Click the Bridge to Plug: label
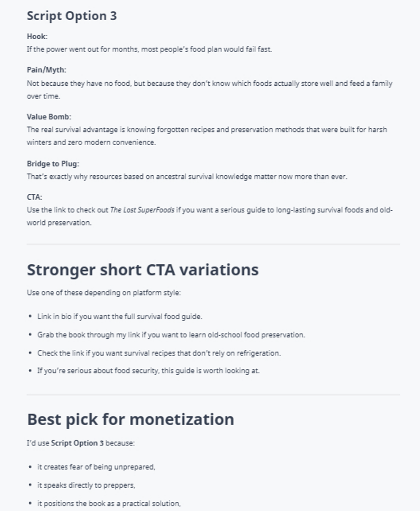The width and height of the screenshot is (420, 511). click(x=53, y=164)
